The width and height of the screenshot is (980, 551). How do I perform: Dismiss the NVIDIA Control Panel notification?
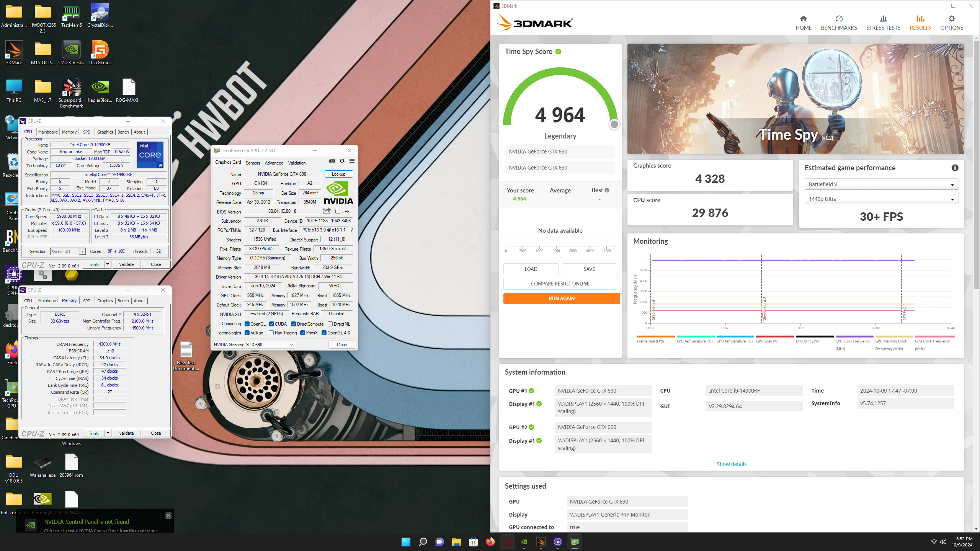tap(168, 515)
